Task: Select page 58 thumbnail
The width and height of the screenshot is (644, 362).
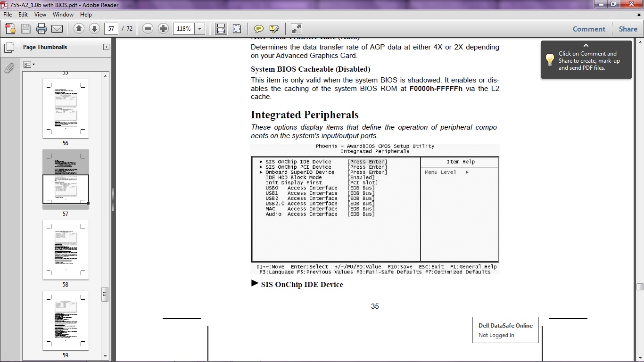Action: 66,250
